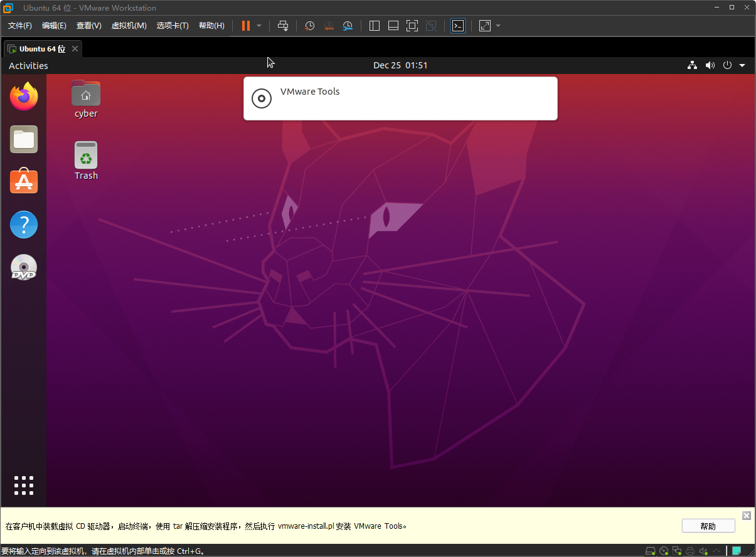This screenshot has height=557, width=756.
Task: Take a snapshot of this virtual machine
Action: pyautogui.click(x=309, y=26)
